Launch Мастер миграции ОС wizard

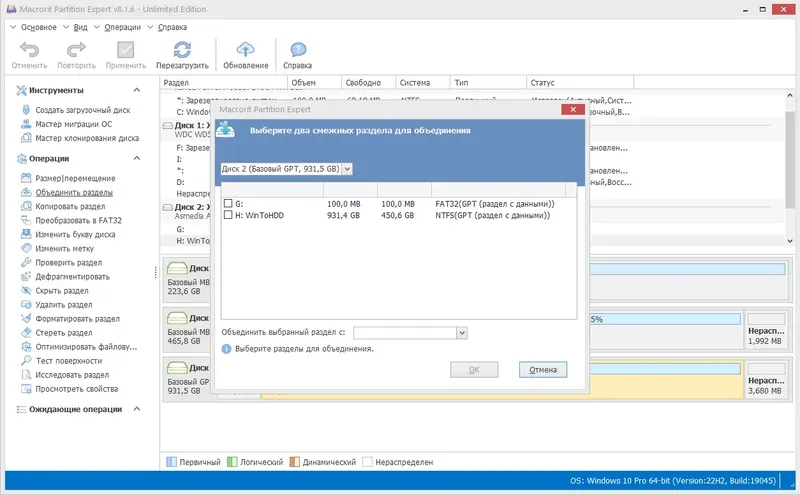(73, 124)
